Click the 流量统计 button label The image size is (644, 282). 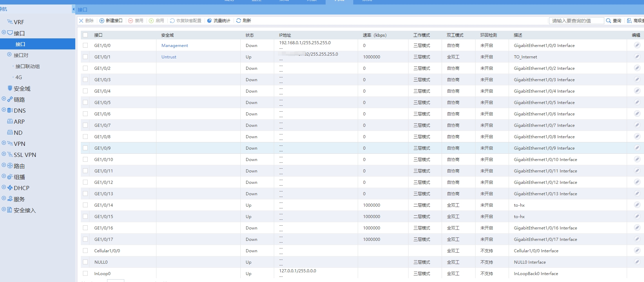tap(222, 21)
